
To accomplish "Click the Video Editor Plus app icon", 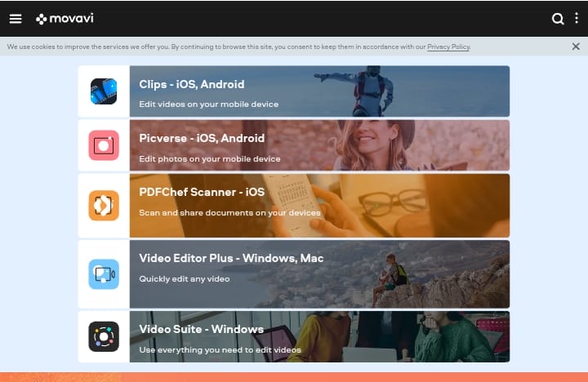I will tap(104, 274).
